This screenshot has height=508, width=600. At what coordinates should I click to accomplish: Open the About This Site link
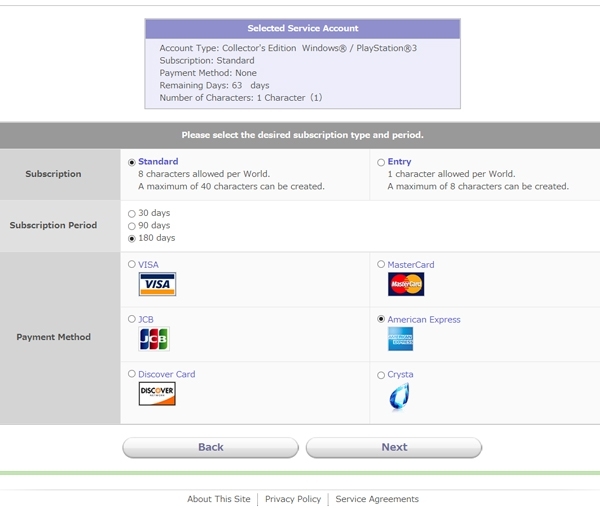point(218,499)
